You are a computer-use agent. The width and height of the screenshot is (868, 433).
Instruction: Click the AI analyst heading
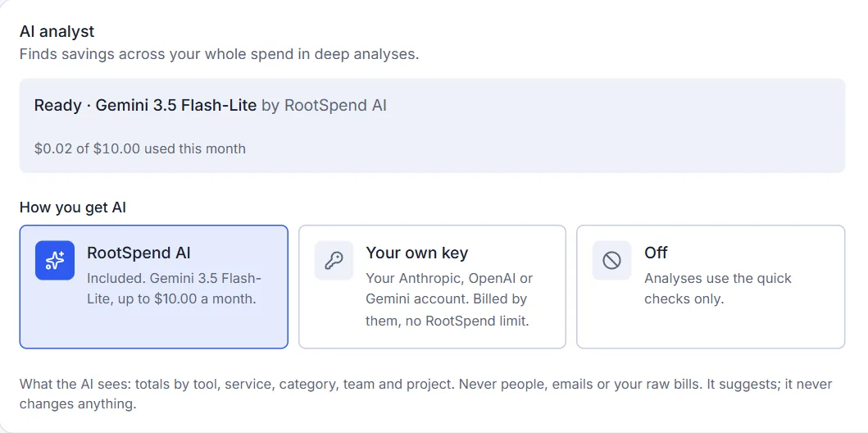coord(57,31)
